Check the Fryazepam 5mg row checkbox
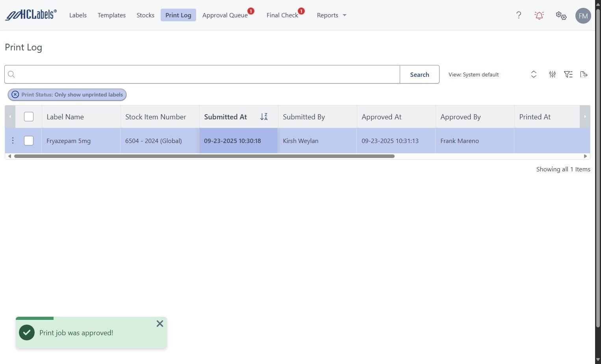Screen dimensions: 601x364 [29, 141]
